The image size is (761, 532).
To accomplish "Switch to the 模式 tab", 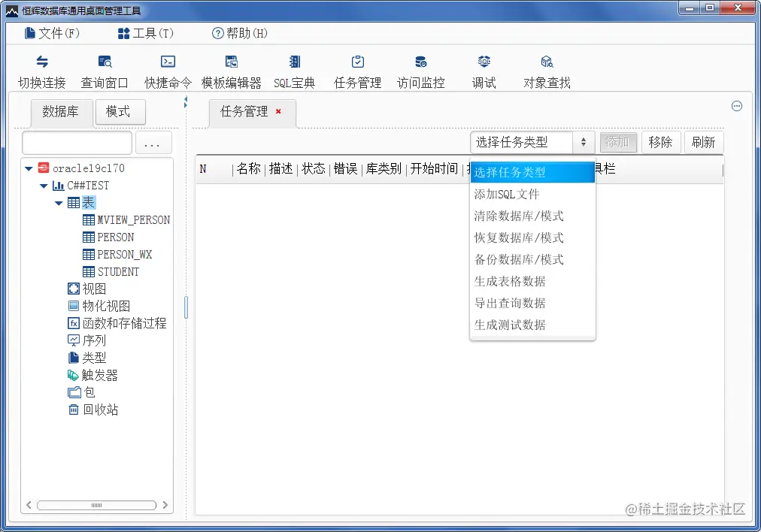I will 120,112.
